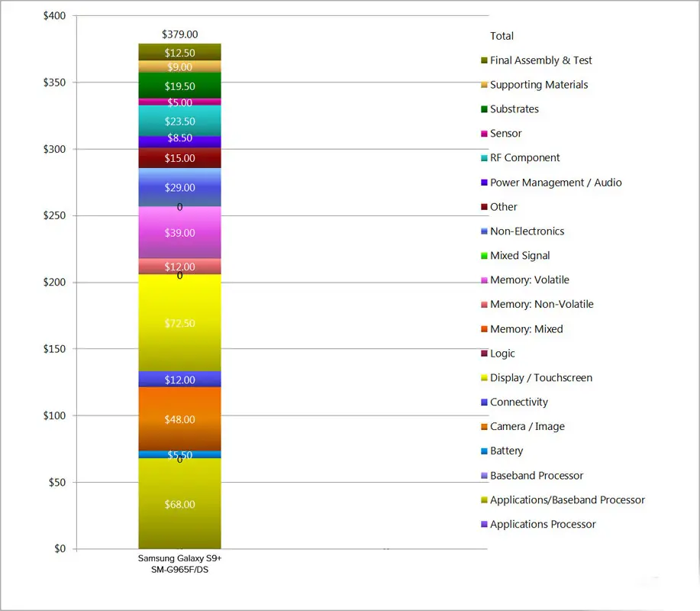The width and height of the screenshot is (700, 611).
Task: Click the $400 y-axis tick label
Action: point(54,15)
